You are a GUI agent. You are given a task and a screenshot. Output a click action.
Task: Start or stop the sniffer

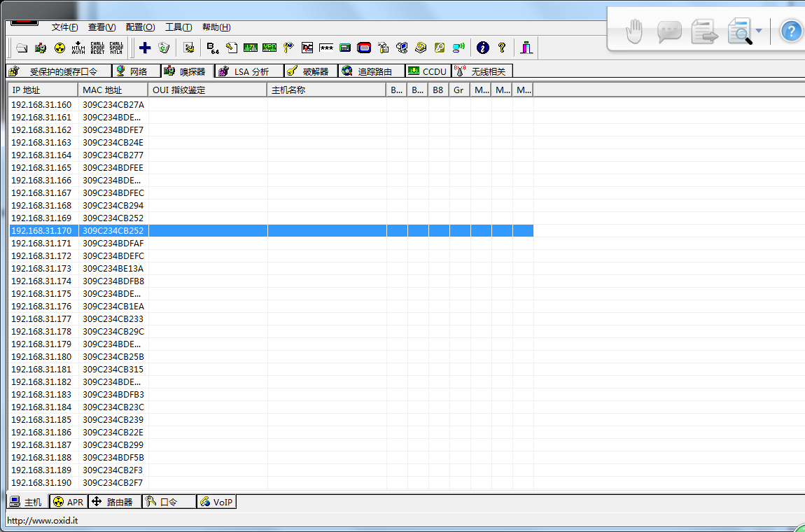pos(41,48)
